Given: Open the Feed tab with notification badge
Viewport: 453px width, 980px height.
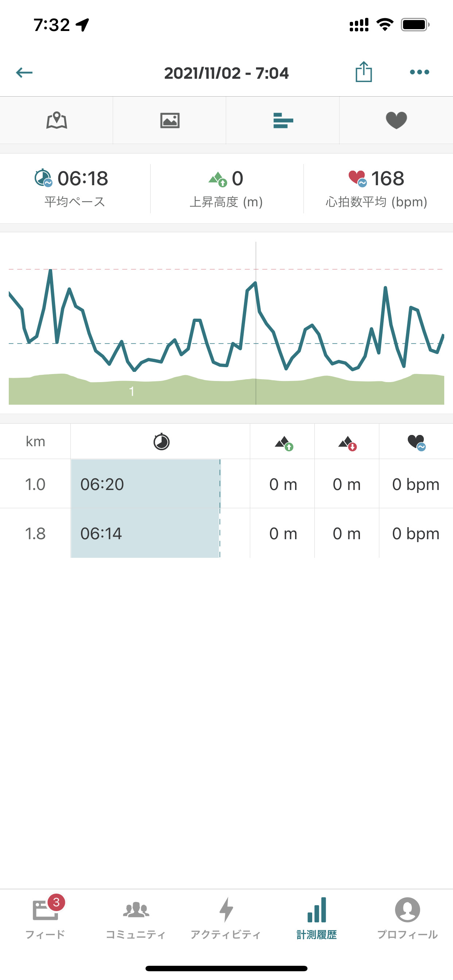Looking at the screenshot, I should [x=45, y=917].
